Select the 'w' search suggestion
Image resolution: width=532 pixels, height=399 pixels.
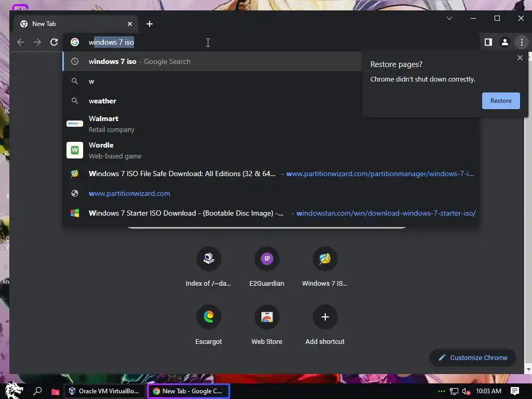point(212,82)
